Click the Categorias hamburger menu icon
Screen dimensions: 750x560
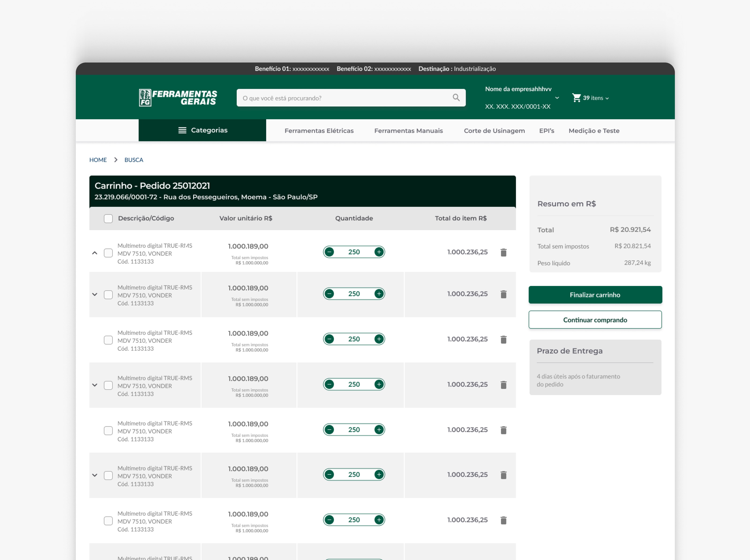pos(182,130)
